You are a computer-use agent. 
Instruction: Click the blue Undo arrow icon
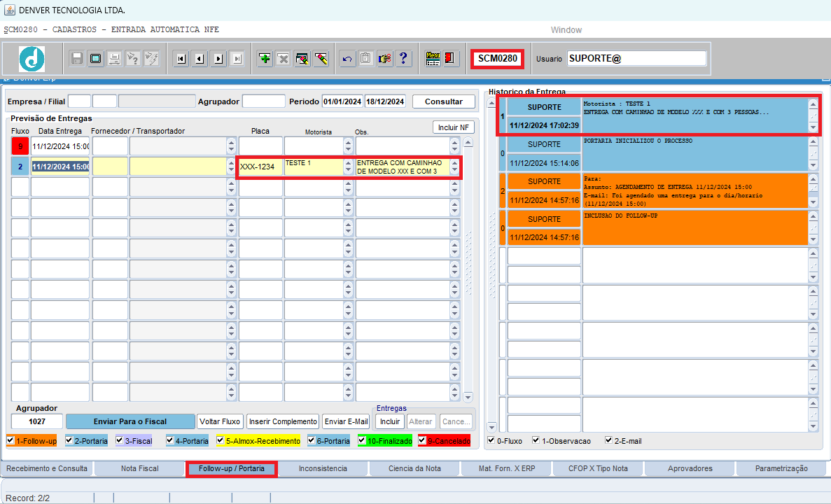[347, 58]
